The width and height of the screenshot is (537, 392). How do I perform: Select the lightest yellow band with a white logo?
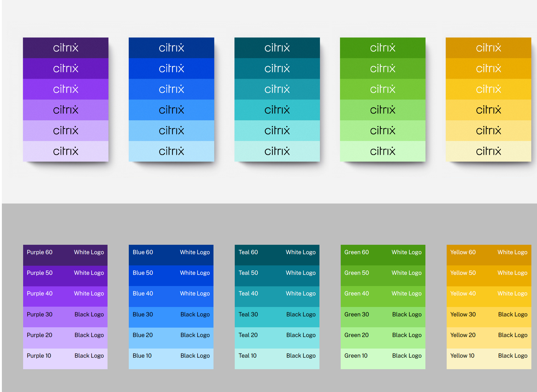pyautogui.click(x=489, y=89)
